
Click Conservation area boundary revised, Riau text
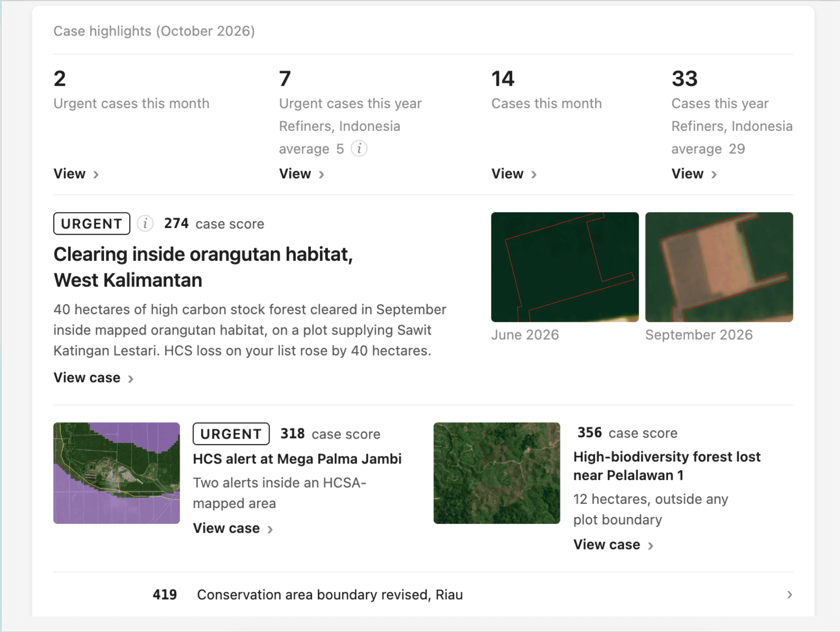click(x=330, y=595)
